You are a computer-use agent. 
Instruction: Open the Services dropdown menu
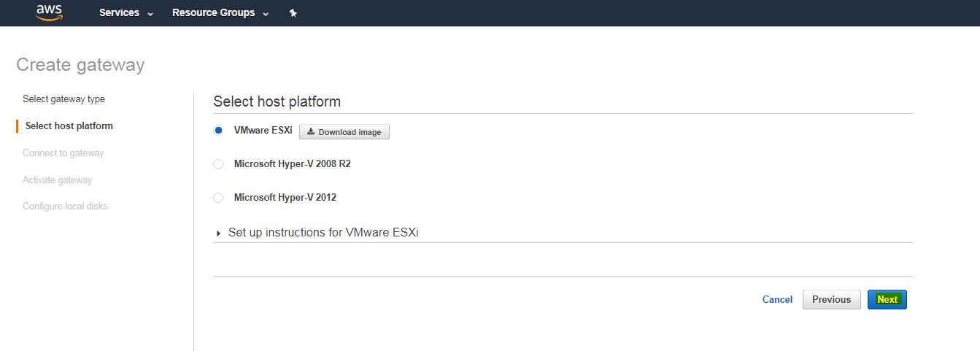(x=126, y=13)
